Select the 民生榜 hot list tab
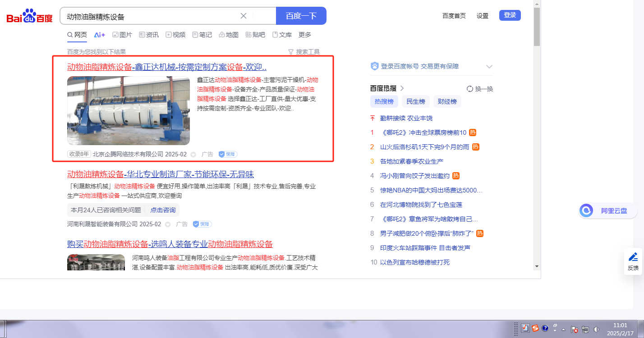Image resolution: width=644 pixels, height=338 pixels. pos(416,101)
